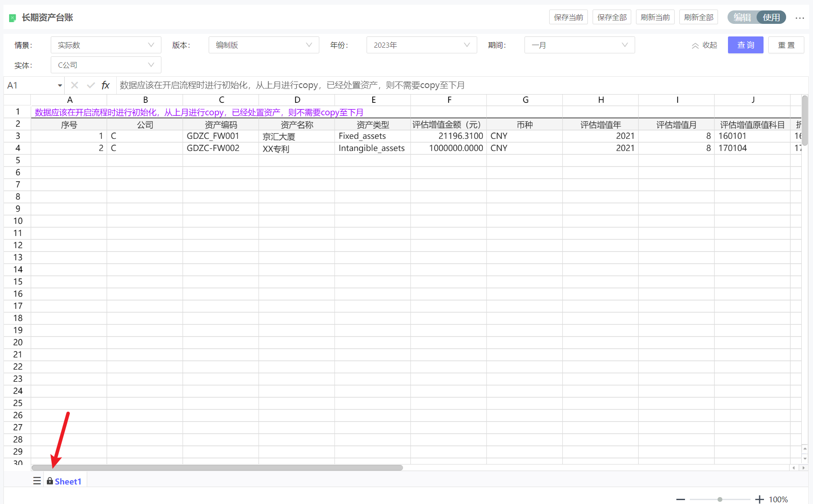Click the cancel X icon in formula bar
Image resolution: width=813 pixels, height=504 pixels.
(x=75, y=85)
